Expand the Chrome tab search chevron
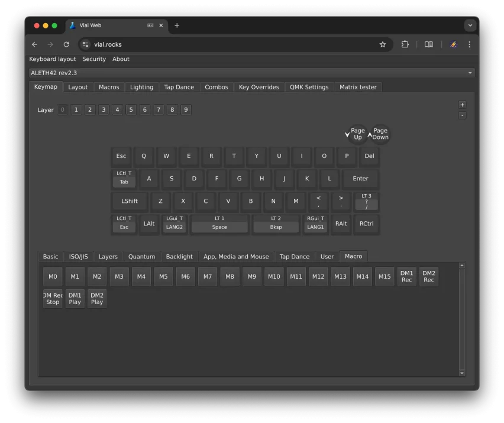 click(470, 25)
